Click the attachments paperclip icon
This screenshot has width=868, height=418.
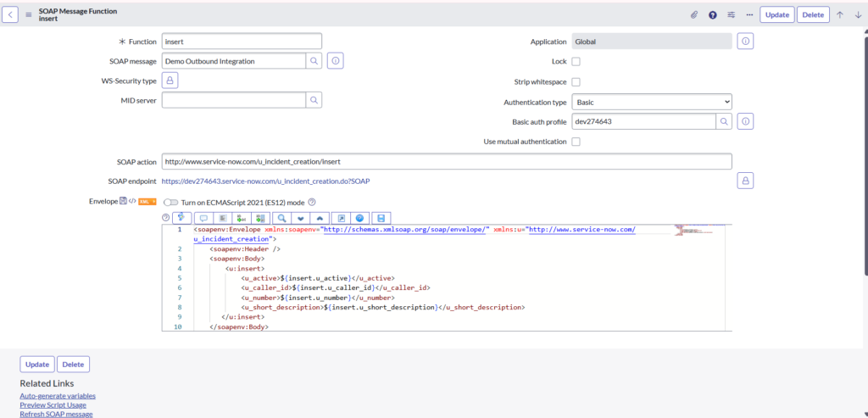tap(693, 14)
